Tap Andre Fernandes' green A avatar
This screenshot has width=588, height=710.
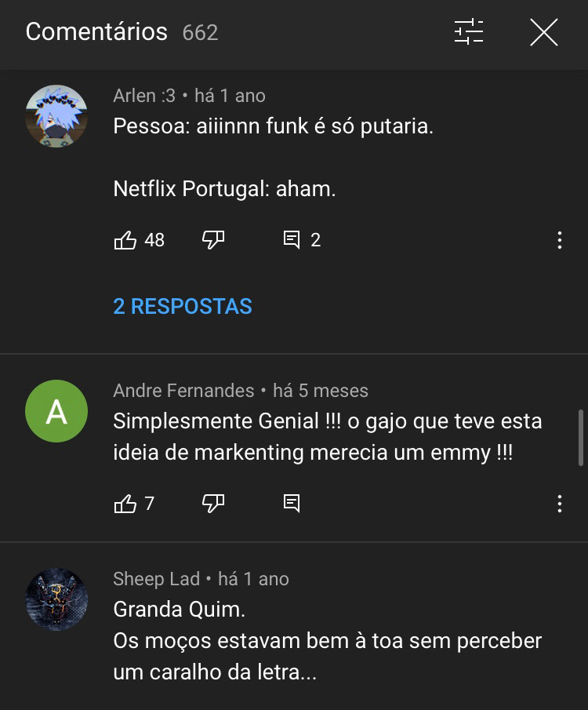pos(56,411)
